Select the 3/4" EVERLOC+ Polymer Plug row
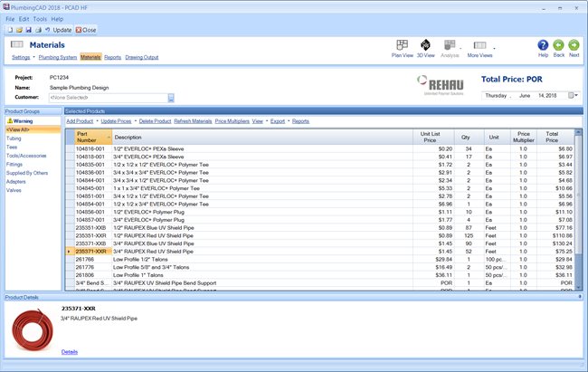 pyautogui.click(x=319, y=220)
